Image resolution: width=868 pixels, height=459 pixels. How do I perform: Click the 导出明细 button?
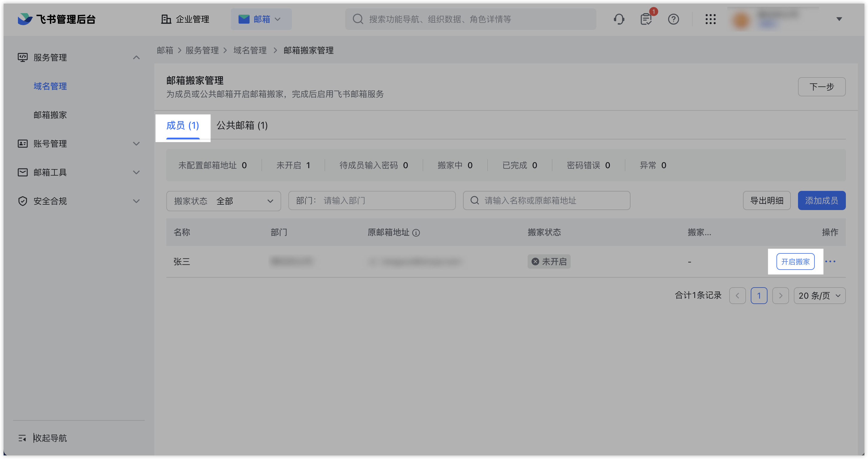click(x=766, y=200)
